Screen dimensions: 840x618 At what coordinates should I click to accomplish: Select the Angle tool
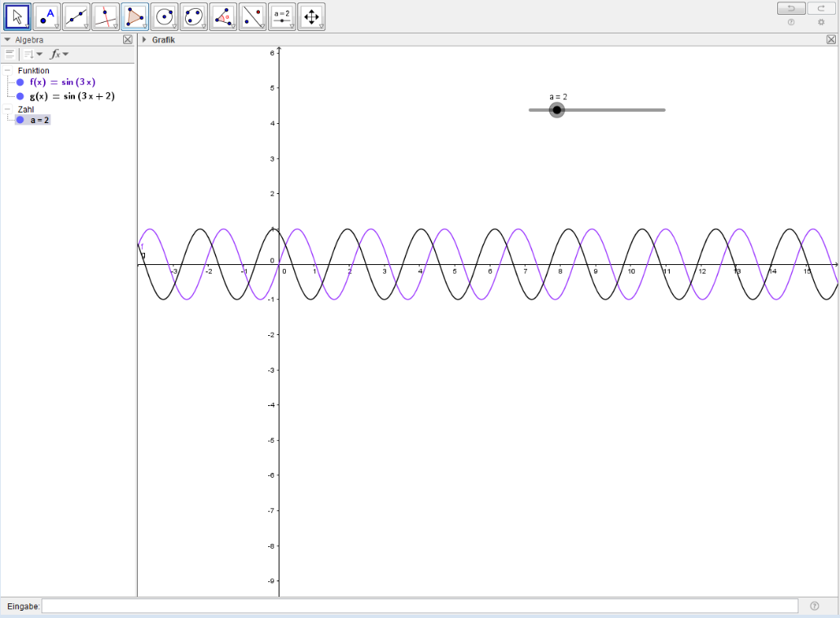pyautogui.click(x=223, y=16)
